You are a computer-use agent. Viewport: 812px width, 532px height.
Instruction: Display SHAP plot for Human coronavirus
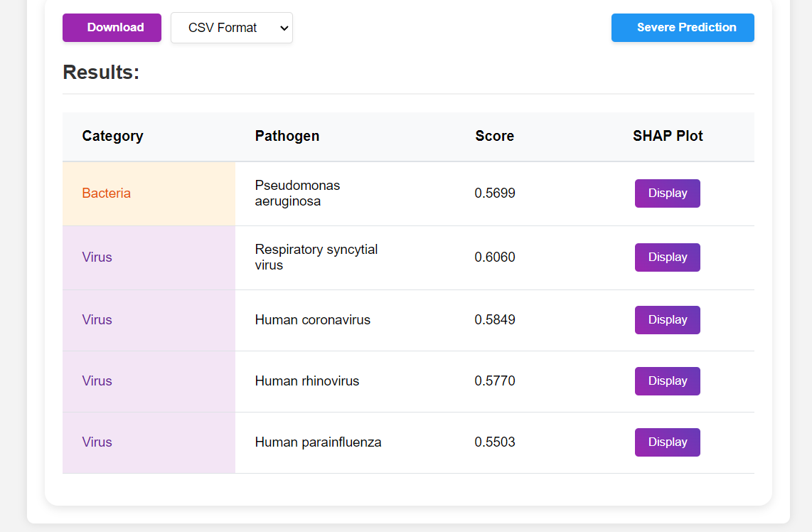coord(667,319)
